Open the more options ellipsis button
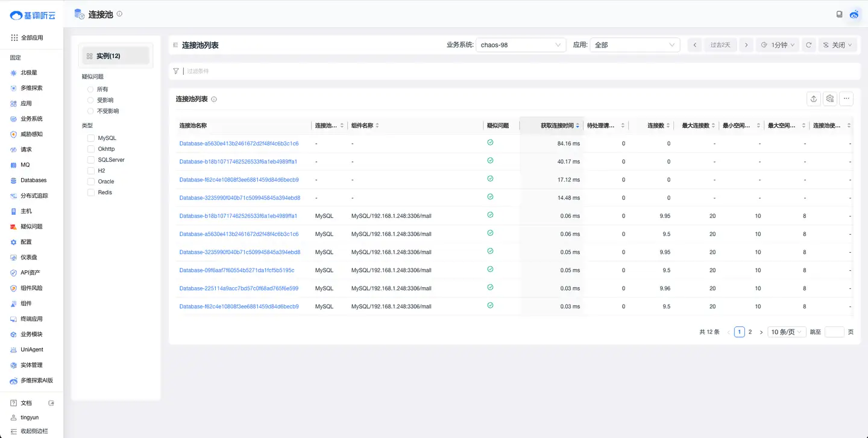 [x=846, y=99]
